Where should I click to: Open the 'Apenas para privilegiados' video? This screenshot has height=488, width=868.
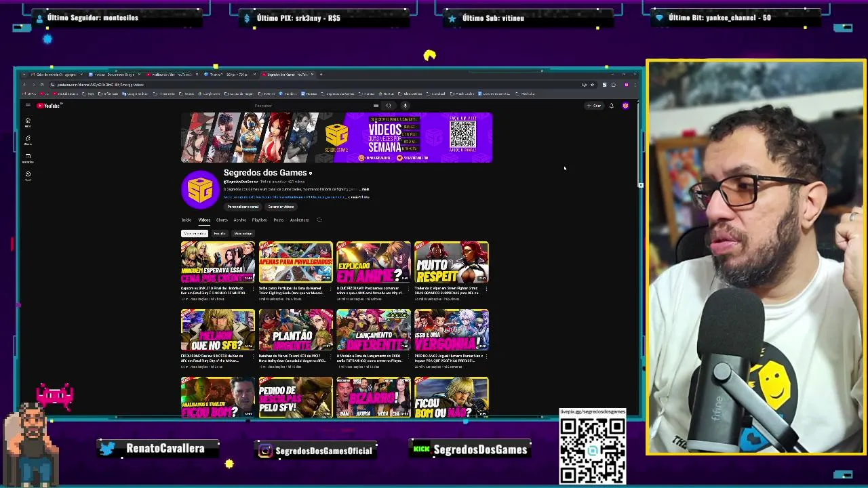[x=296, y=262]
